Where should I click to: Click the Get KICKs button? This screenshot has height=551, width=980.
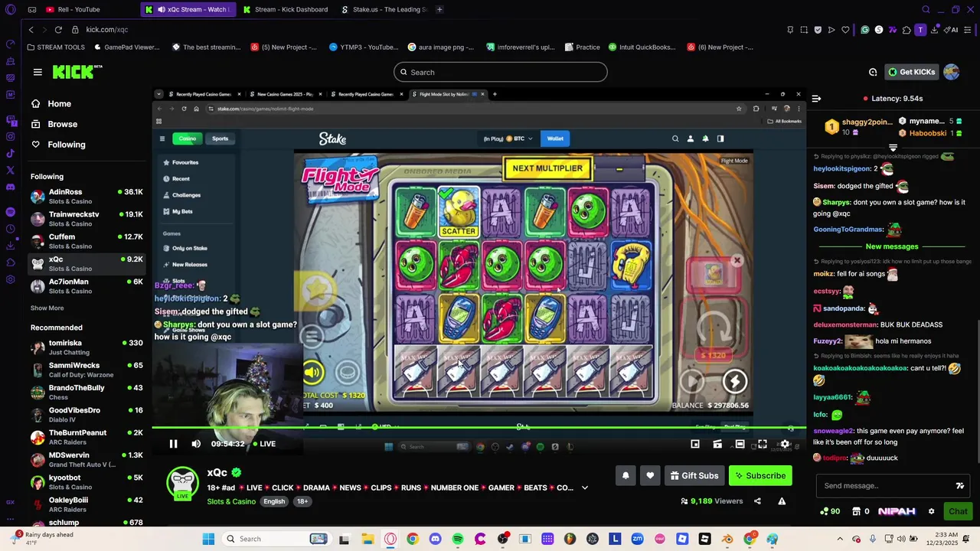point(911,72)
